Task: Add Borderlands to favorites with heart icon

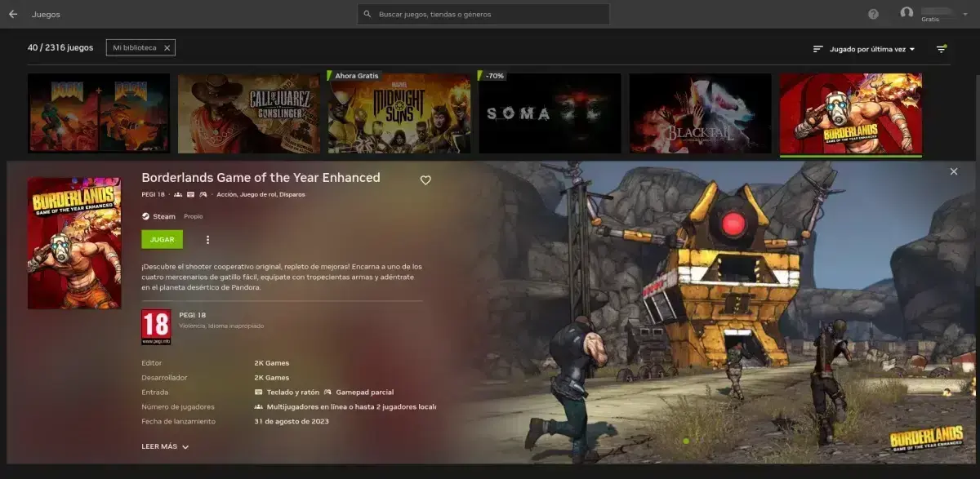Action: pos(425,180)
